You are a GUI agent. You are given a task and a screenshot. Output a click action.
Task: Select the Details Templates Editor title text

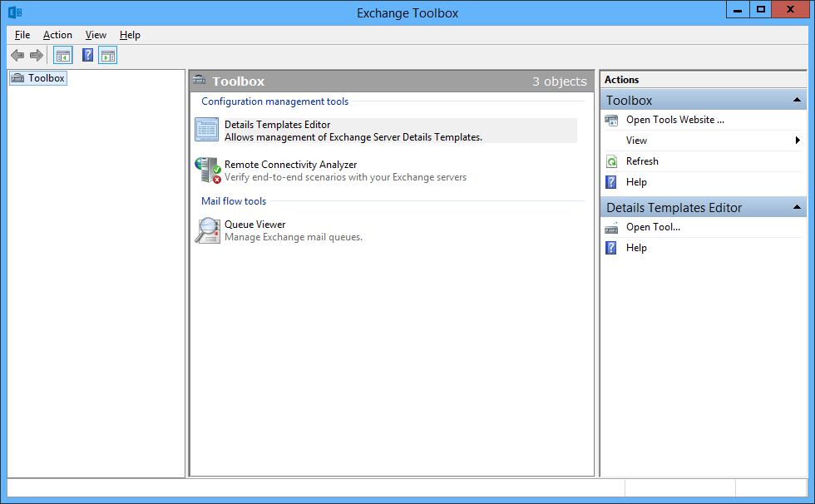coord(277,125)
